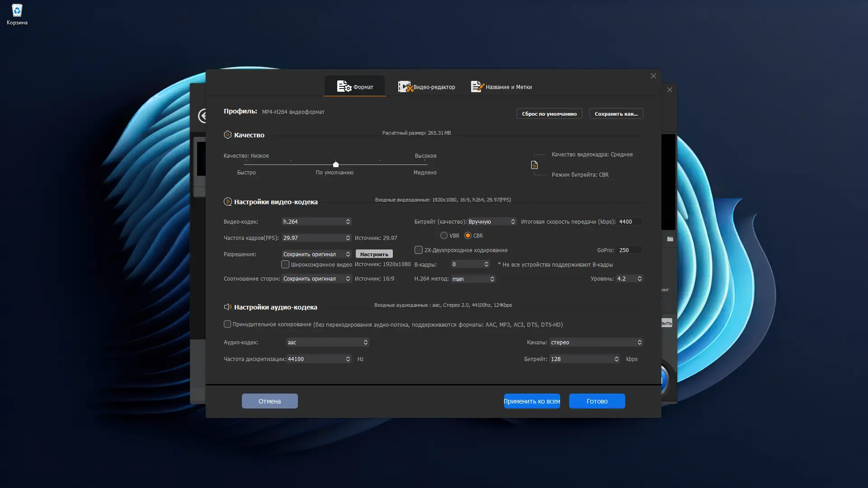The image size is (868, 488).
Task: Click the video codec settings play icon
Action: click(x=227, y=202)
